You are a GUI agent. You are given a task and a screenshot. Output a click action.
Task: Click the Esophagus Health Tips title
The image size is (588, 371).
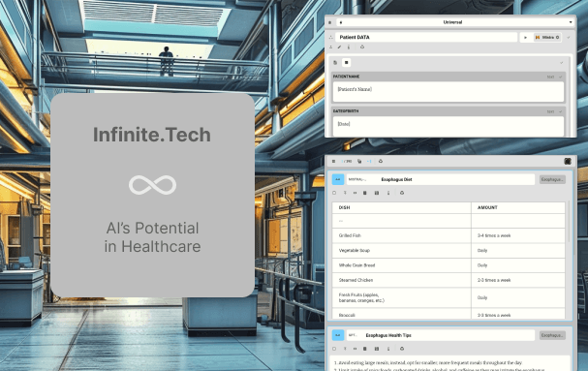point(388,335)
